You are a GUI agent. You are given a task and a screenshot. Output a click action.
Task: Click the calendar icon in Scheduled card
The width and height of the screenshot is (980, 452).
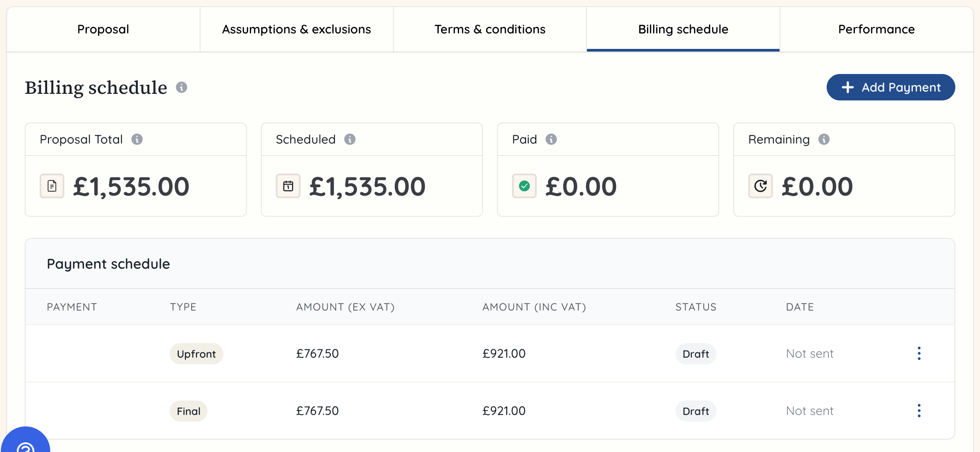coord(288,186)
